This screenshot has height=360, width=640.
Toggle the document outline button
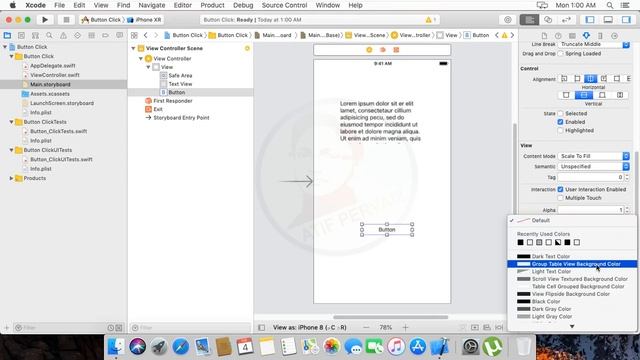pyautogui.click(x=262, y=327)
